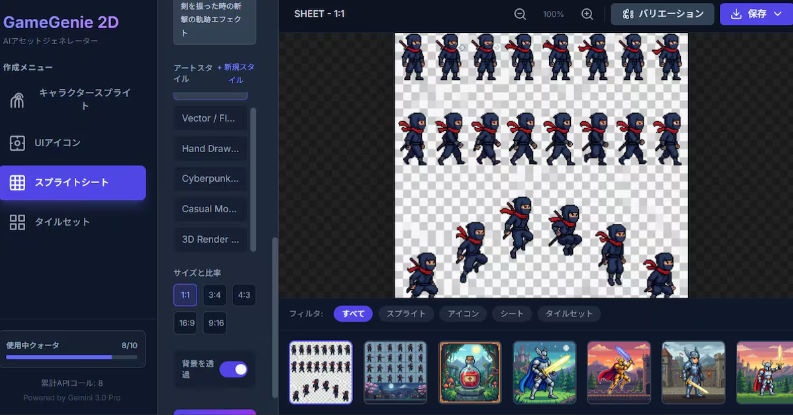Click the スプライトシート grid icon
This screenshot has height=415, width=793.
click(17, 182)
